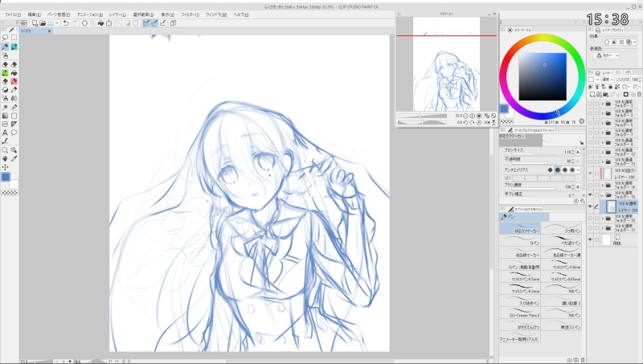Screen dimensions: 643x364
Task: Toggle visibility of folder 14
Action: point(590,186)
